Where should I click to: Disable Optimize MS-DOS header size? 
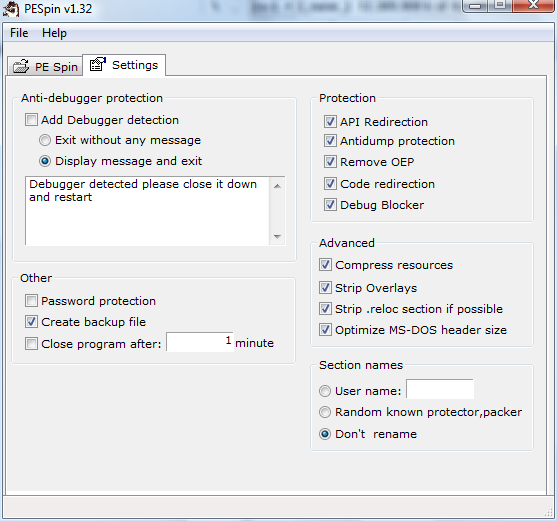325,330
